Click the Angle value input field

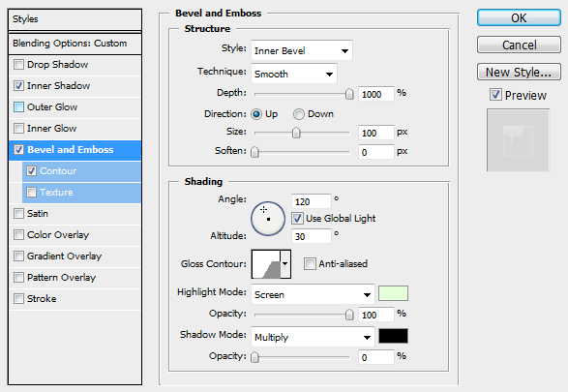pyautogui.click(x=312, y=201)
